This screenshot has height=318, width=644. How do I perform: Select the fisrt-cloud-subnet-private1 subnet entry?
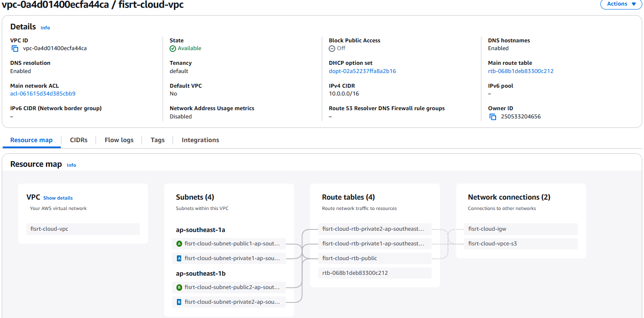coord(229,258)
